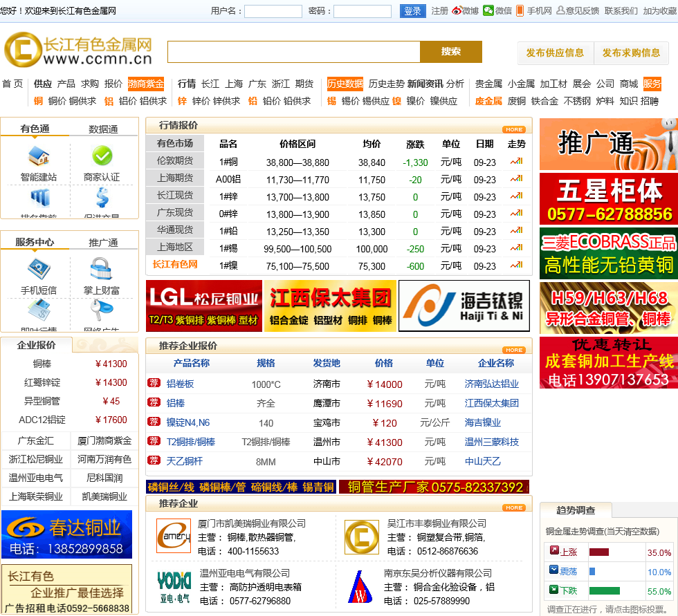Open the 掌上财富 lock icon
The image size is (678, 616).
click(101, 269)
